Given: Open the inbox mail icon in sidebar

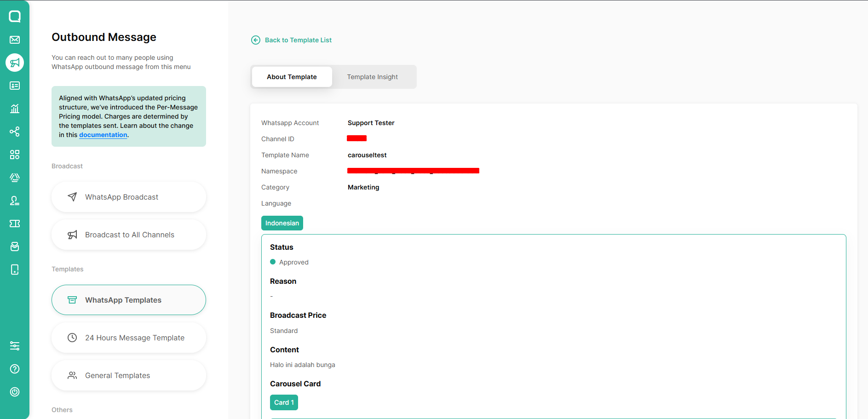Looking at the screenshot, I should tap(15, 40).
